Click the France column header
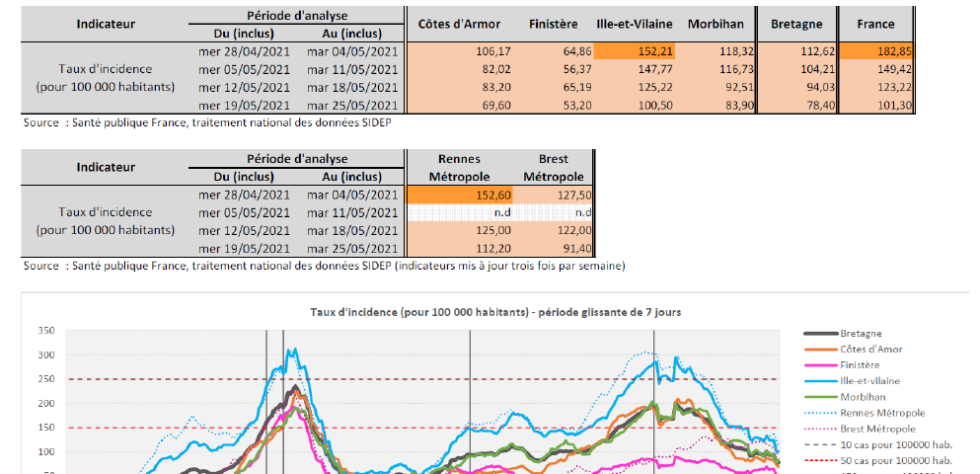Screen dimensions: 980x474 point(875,24)
